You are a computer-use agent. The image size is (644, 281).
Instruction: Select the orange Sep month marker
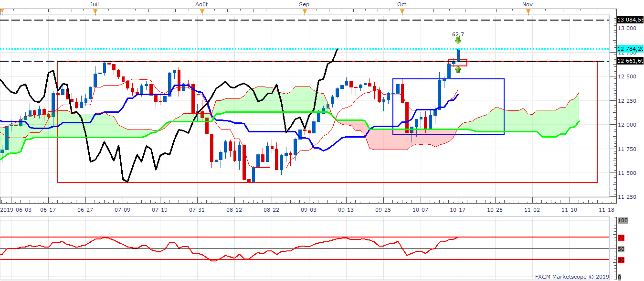pyautogui.click(x=305, y=12)
